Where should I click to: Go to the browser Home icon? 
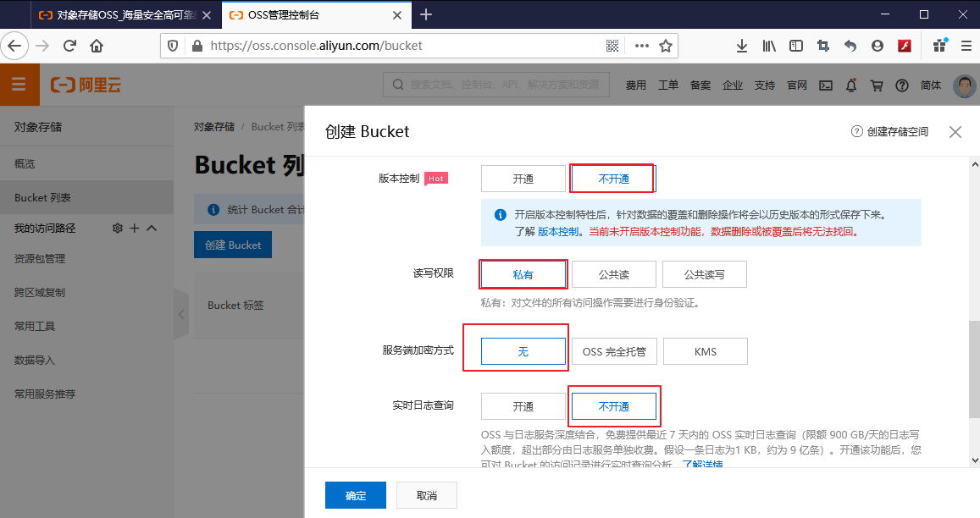97,46
